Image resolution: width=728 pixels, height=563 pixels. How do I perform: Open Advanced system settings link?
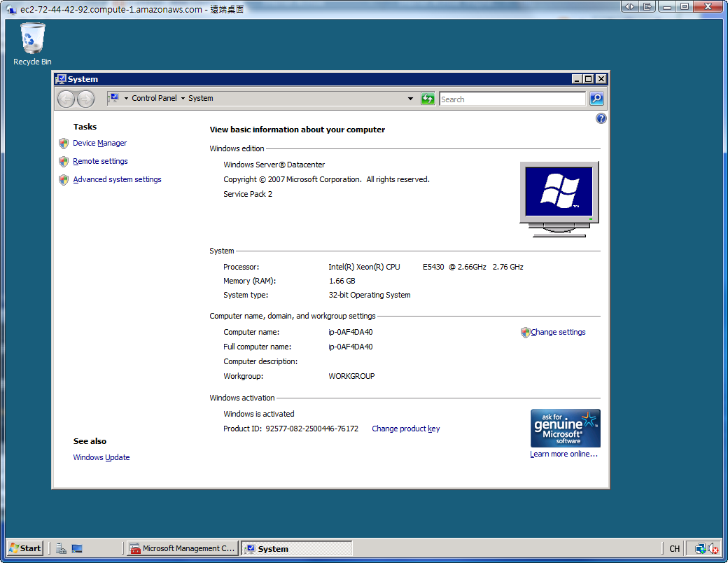(x=117, y=179)
